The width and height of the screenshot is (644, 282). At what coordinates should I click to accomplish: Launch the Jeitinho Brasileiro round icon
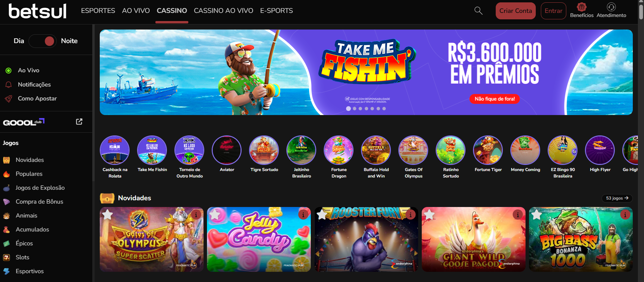coord(301,150)
